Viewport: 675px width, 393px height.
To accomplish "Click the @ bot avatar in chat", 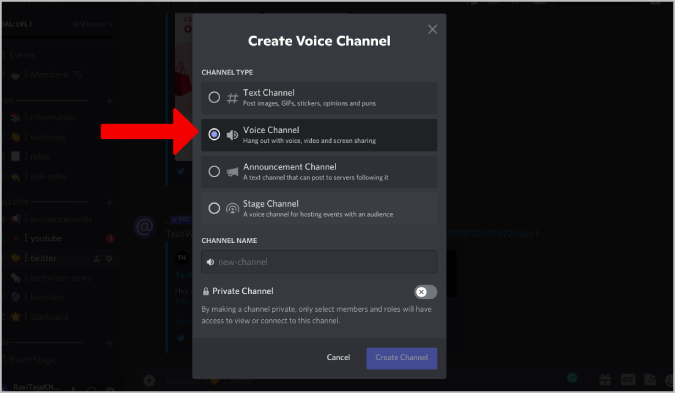I will pyautogui.click(x=145, y=227).
